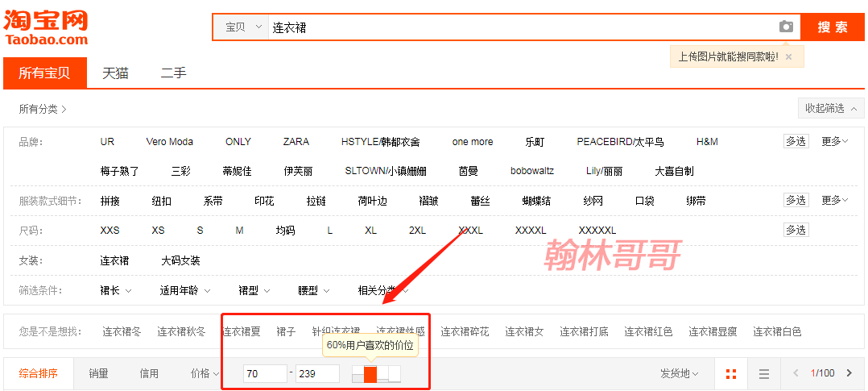Filter by Lily/丽丽 brand
This screenshot has width=868, height=391.
click(604, 171)
